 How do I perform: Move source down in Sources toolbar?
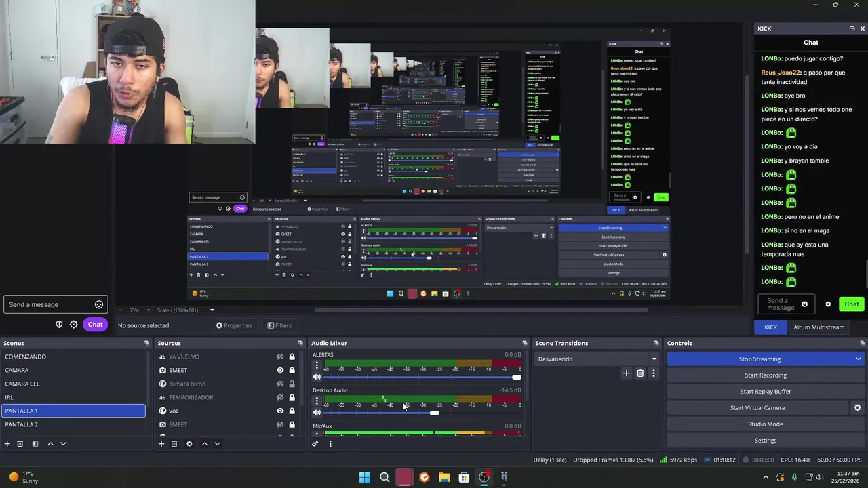(x=217, y=443)
